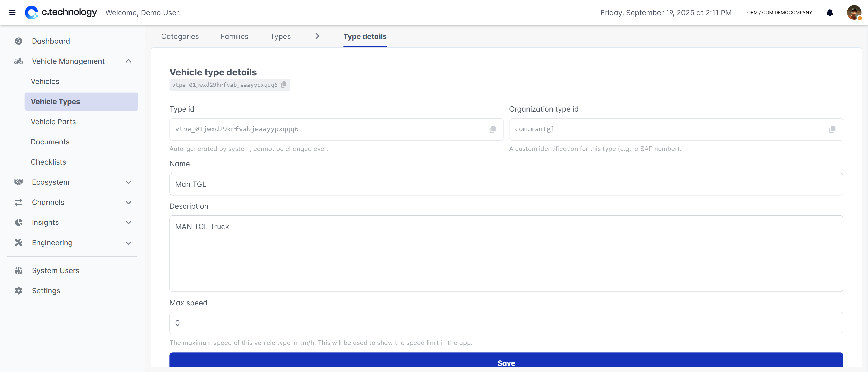Switch to the Categories tab
868x372 pixels.
pyautogui.click(x=180, y=36)
